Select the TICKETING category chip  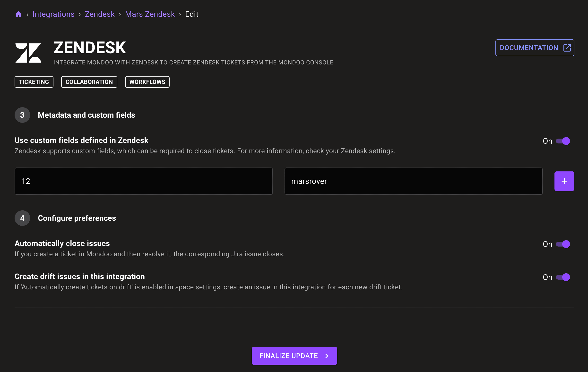34,82
